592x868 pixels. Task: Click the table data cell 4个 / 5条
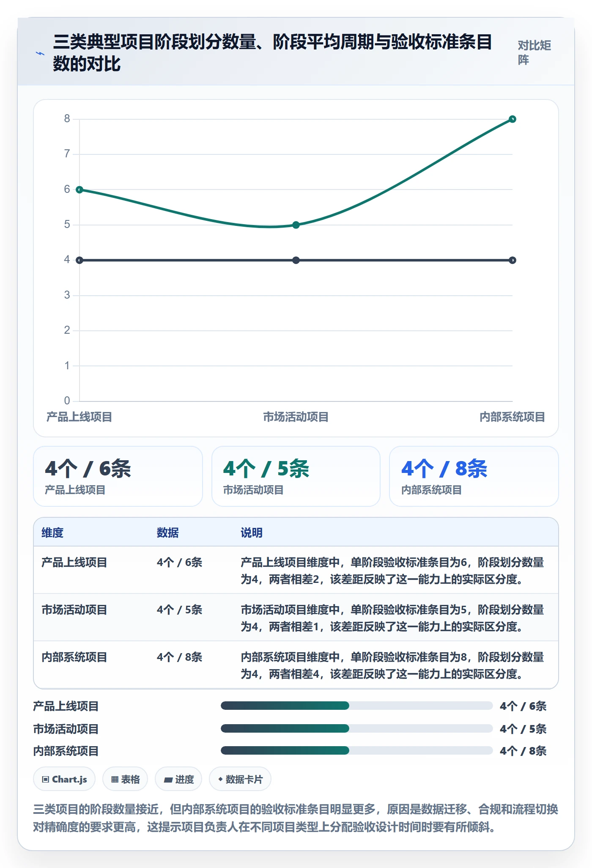(x=180, y=610)
